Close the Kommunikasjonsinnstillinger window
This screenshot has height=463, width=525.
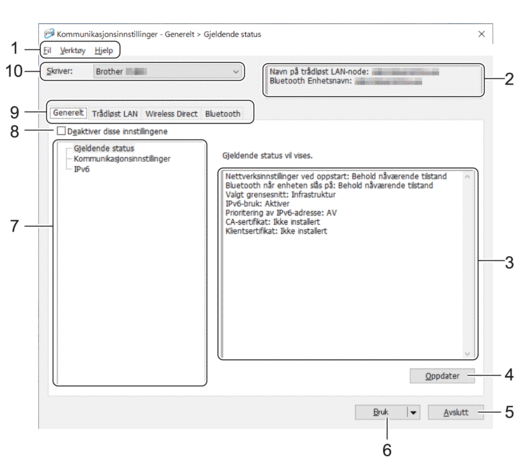click(481, 34)
